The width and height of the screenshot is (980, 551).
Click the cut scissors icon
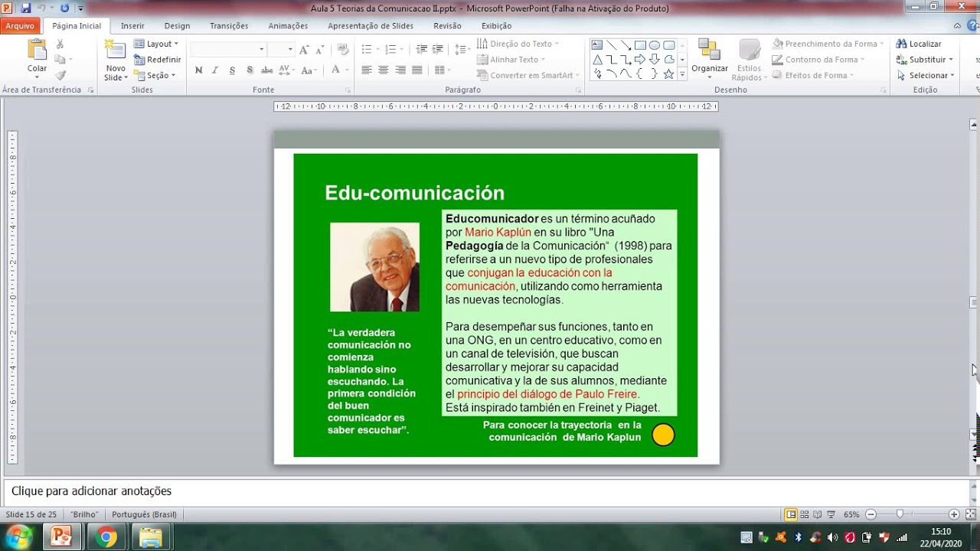[60, 44]
